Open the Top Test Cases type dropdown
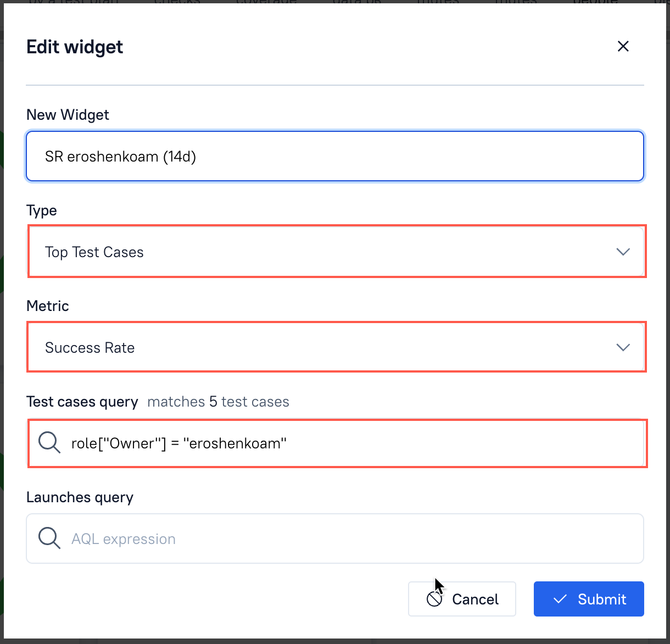 [330, 252]
